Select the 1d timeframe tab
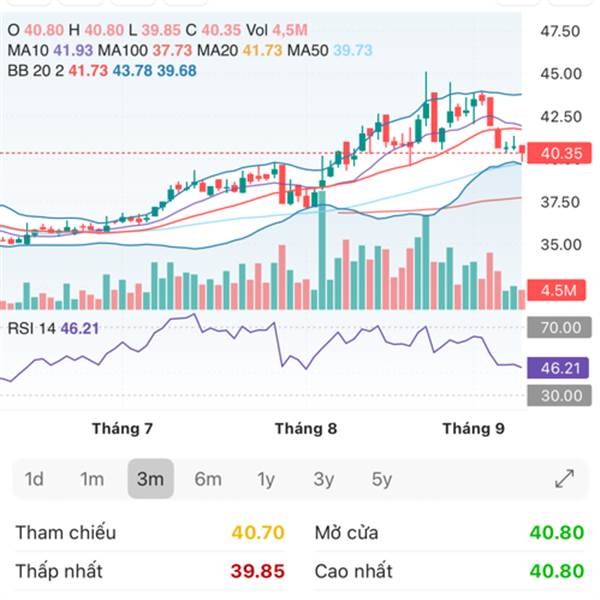The height and width of the screenshot is (600, 600). pos(34,479)
